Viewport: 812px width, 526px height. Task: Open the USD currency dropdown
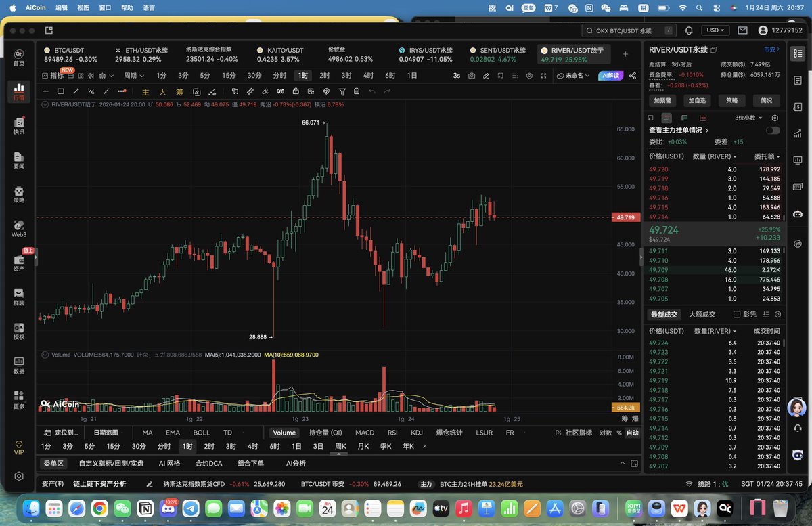715,30
